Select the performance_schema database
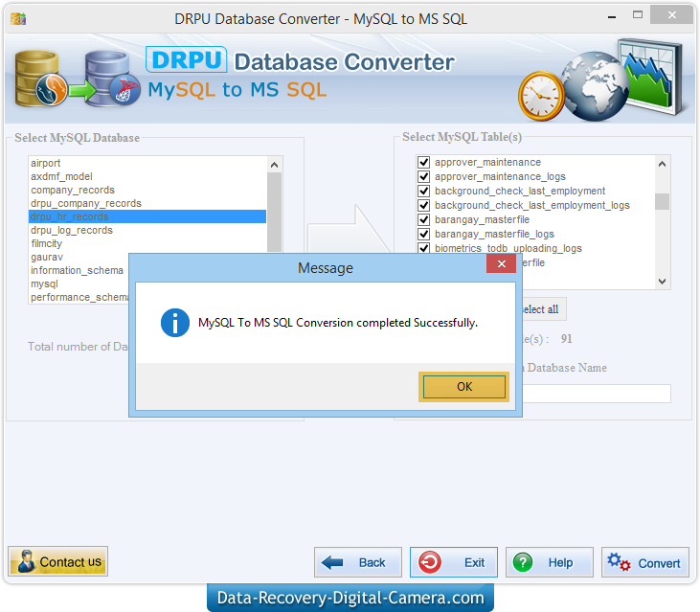 79,297
